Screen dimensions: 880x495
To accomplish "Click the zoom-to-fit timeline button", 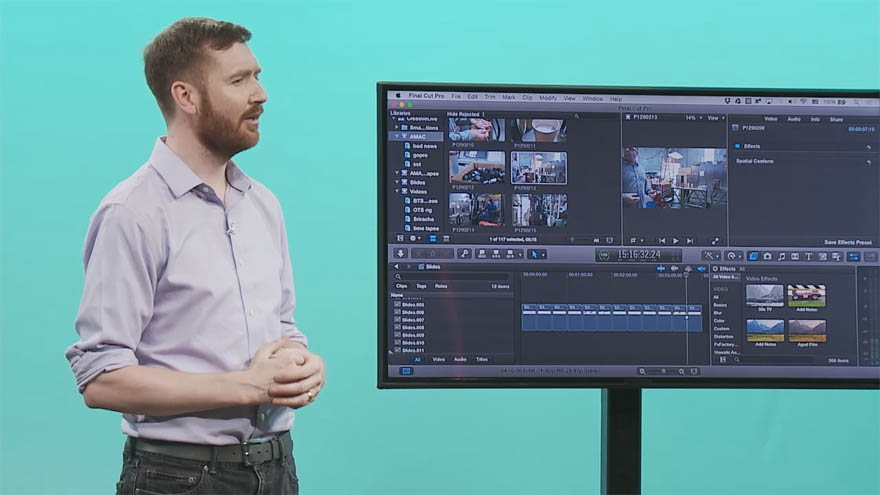I will coord(694,371).
